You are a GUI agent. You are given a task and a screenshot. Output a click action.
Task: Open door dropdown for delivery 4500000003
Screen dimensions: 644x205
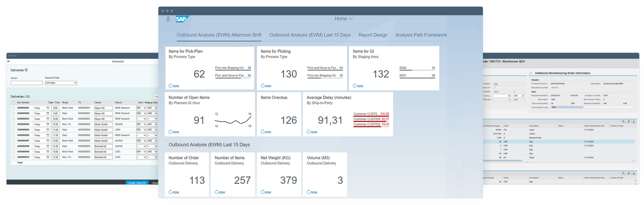[x=141, y=119]
